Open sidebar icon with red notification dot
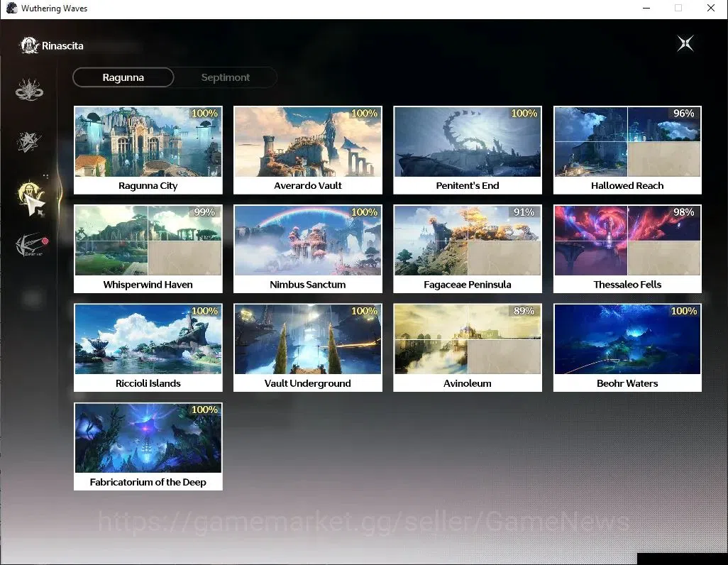Image resolution: width=728 pixels, height=565 pixels. tap(31, 244)
